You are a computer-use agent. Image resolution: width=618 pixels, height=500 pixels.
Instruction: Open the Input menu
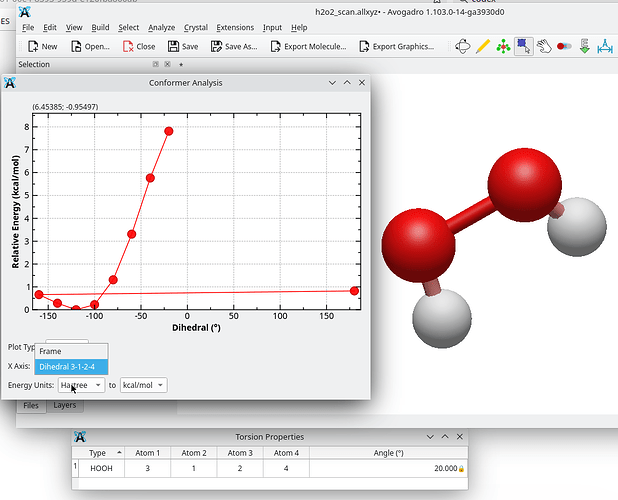272,28
